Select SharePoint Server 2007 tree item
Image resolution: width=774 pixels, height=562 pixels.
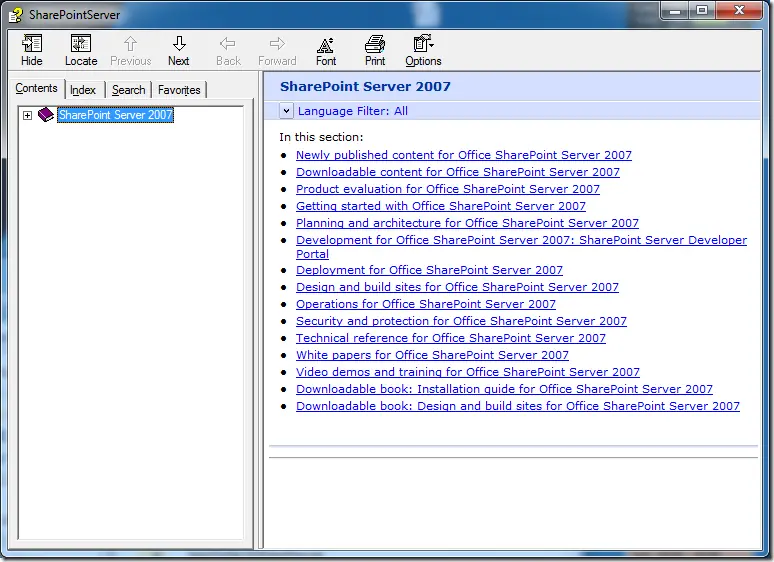pos(116,115)
